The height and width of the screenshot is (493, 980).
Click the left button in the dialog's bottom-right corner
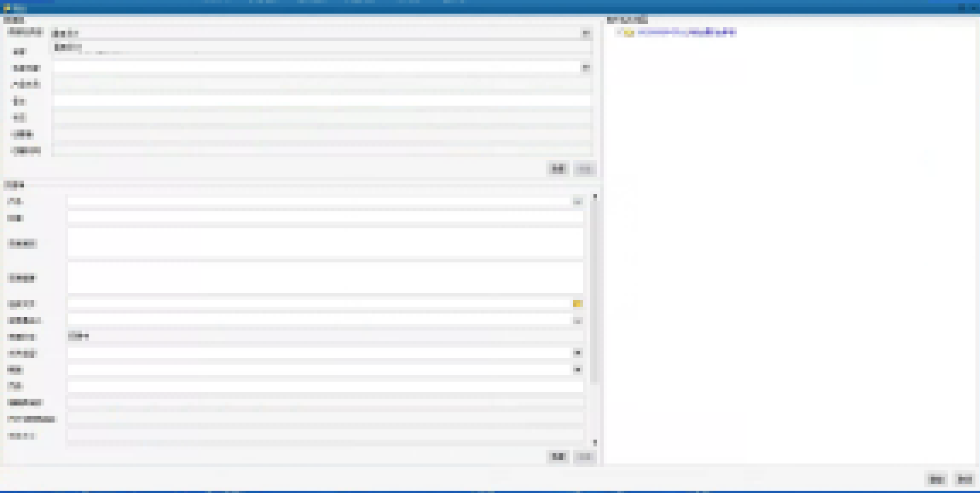point(937,479)
